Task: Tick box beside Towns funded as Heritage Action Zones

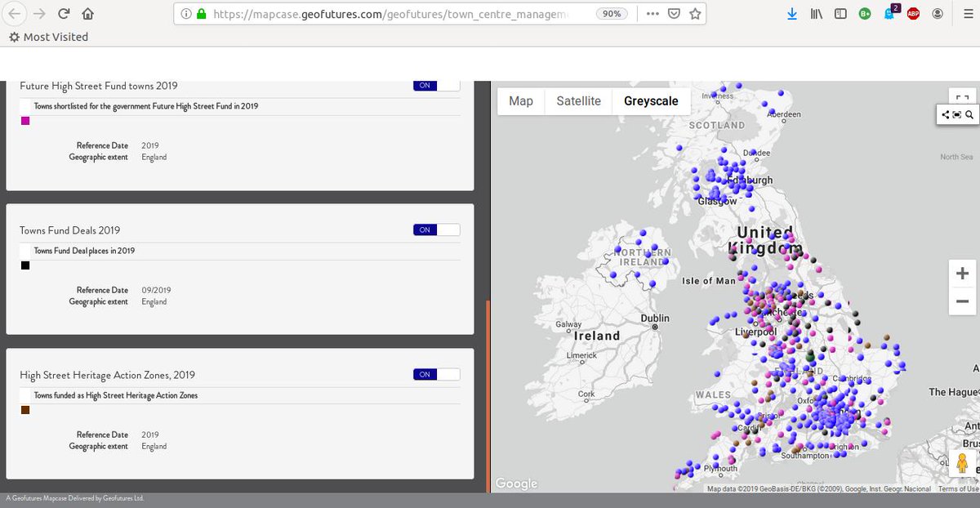Action: pos(25,395)
